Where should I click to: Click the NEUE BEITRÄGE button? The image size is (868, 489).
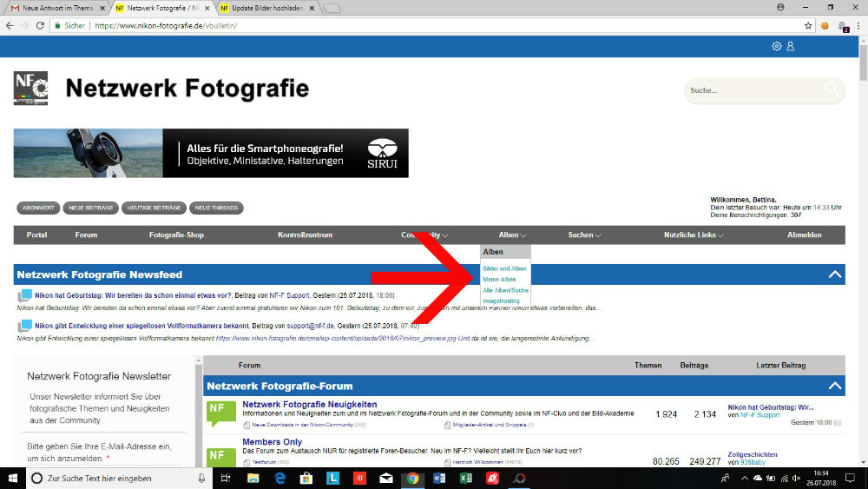click(91, 208)
